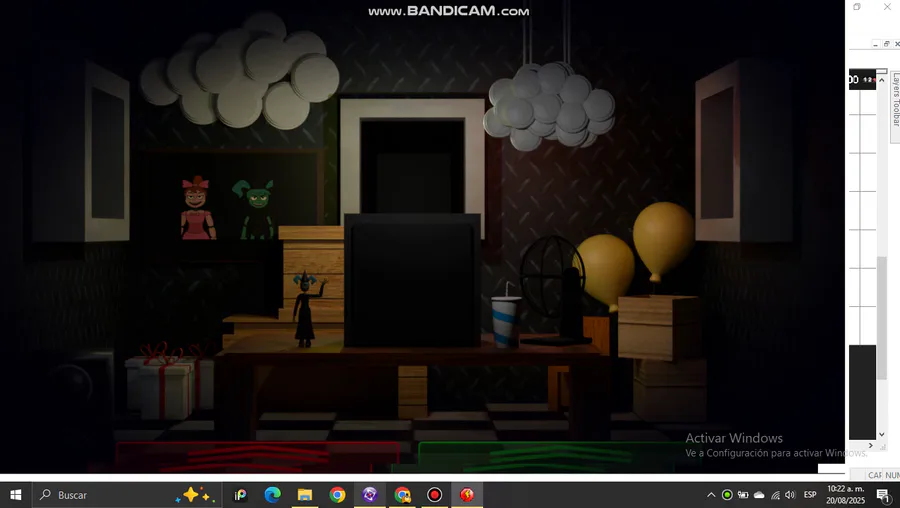
Task: Change the ESP input language
Action: pos(810,495)
